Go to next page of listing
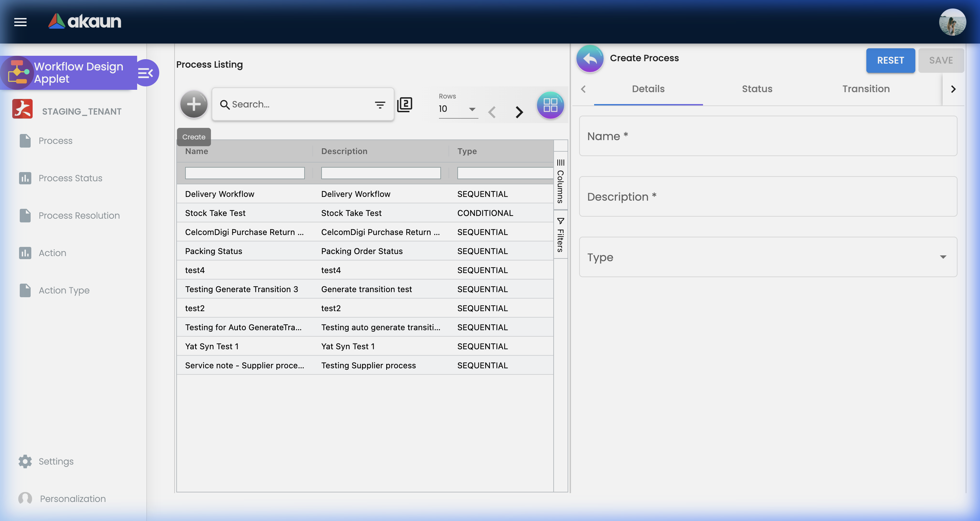980x521 pixels. pos(519,112)
